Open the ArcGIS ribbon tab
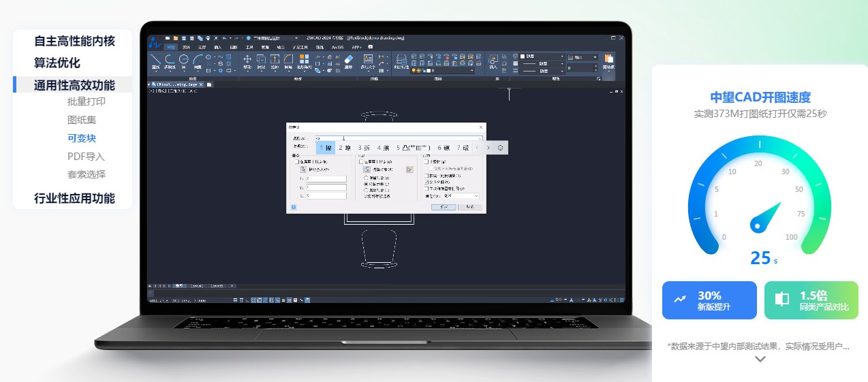This screenshot has height=382, width=868. [337, 47]
